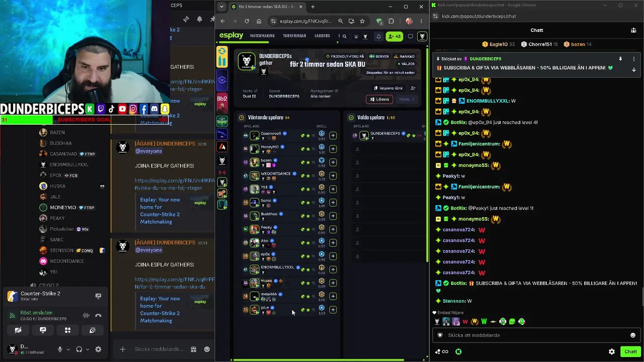Click the Kick chat vertical scrollbar
Screen dimensions: 644x362
[642, 296]
